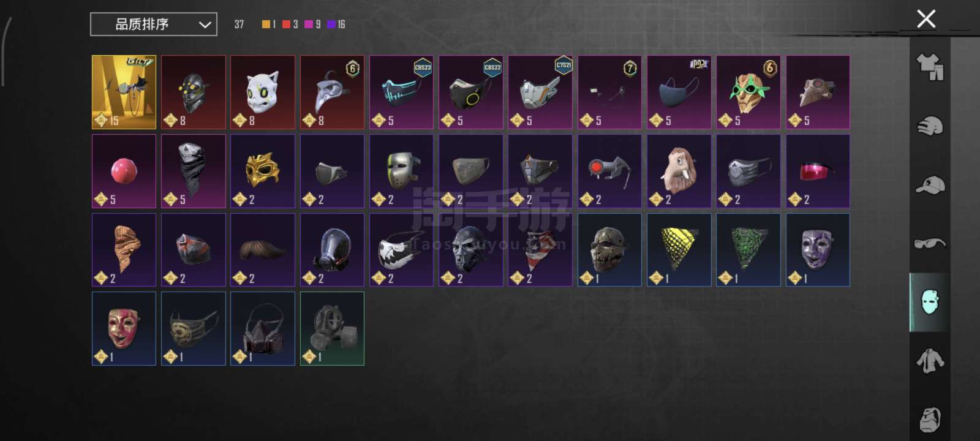Viewport: 980px width, 441px height.
Task: Open the glasses category icon
Action: coord(930,244)
